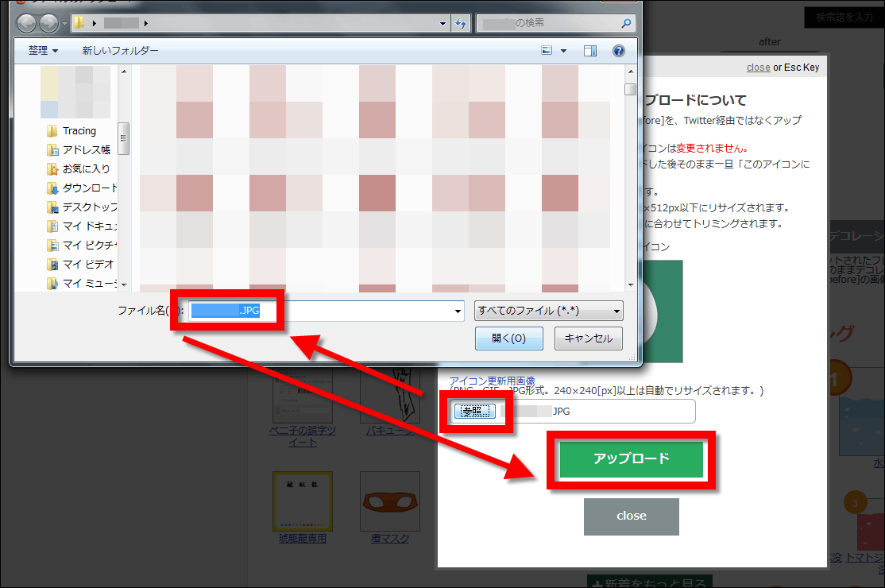Expand the file name history dropdown
The image size is (885, 588).
click(458, 311)
